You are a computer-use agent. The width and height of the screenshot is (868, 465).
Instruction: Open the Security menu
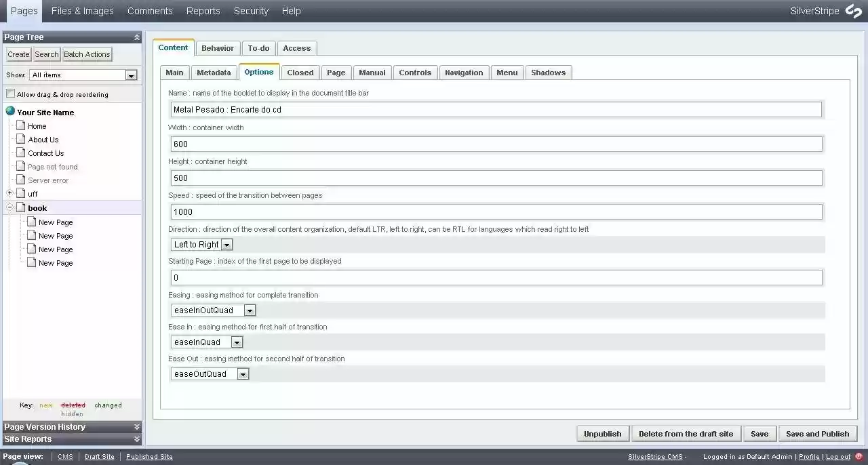(251, 11)
